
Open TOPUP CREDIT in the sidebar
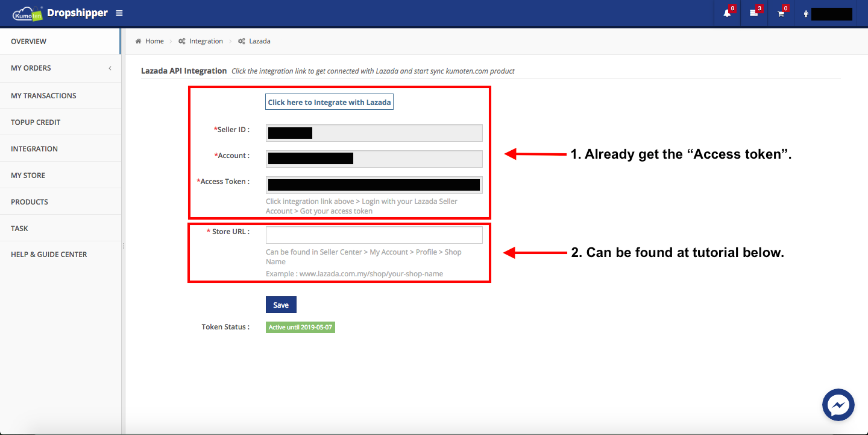(60, 122)
